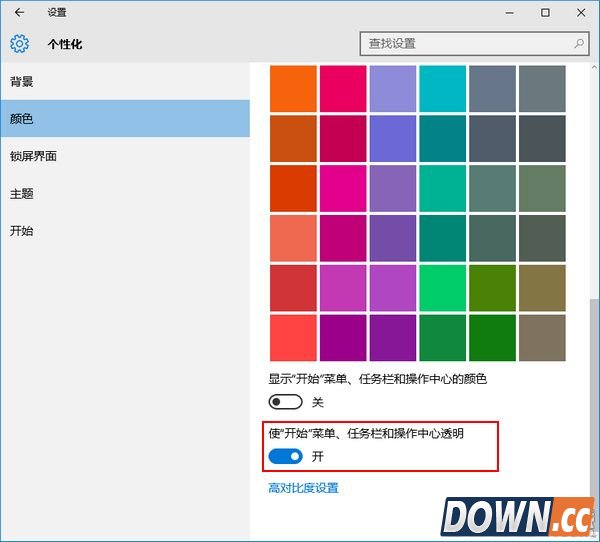Focus the 查找设置 search field

(474, 44)
